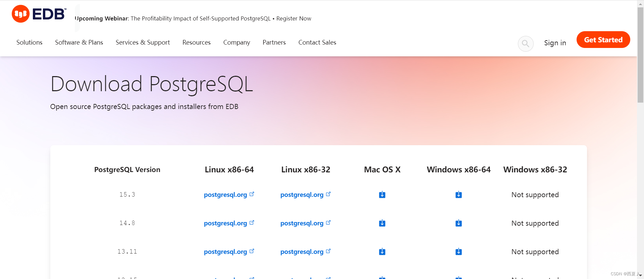Open the search magnifier icon

(526, 44)
